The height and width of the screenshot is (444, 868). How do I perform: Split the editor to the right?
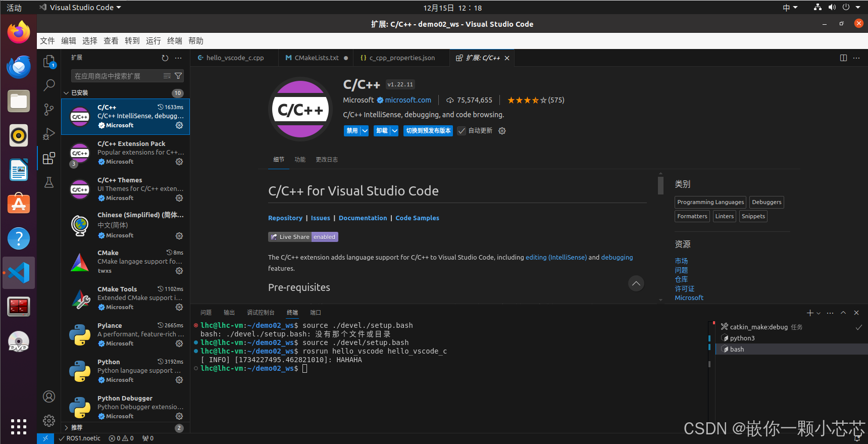[x=843, y=58]
